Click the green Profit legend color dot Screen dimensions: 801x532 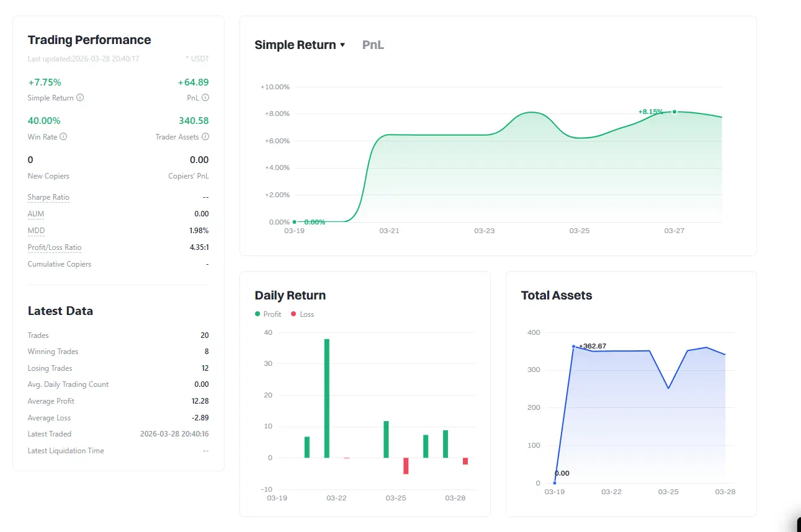[257, 314]
